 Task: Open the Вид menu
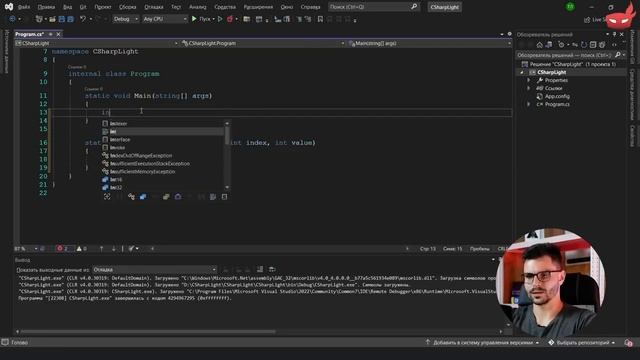point(67,7)
